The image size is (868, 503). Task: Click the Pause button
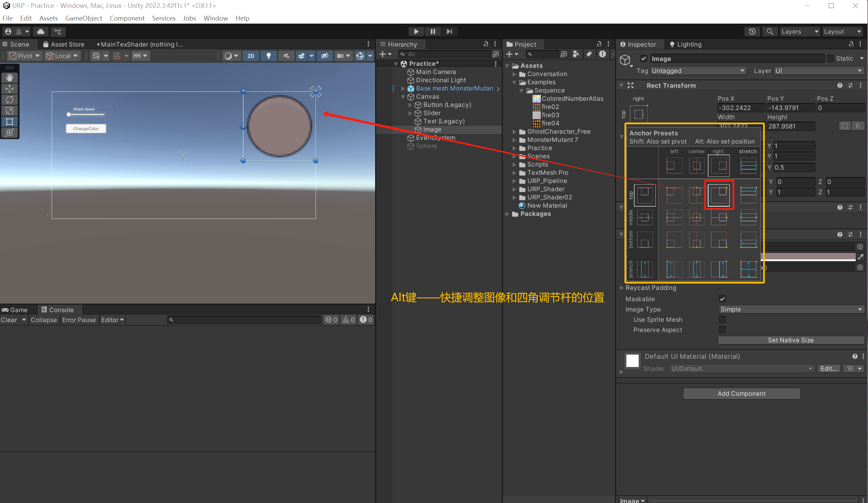point(433,32)
